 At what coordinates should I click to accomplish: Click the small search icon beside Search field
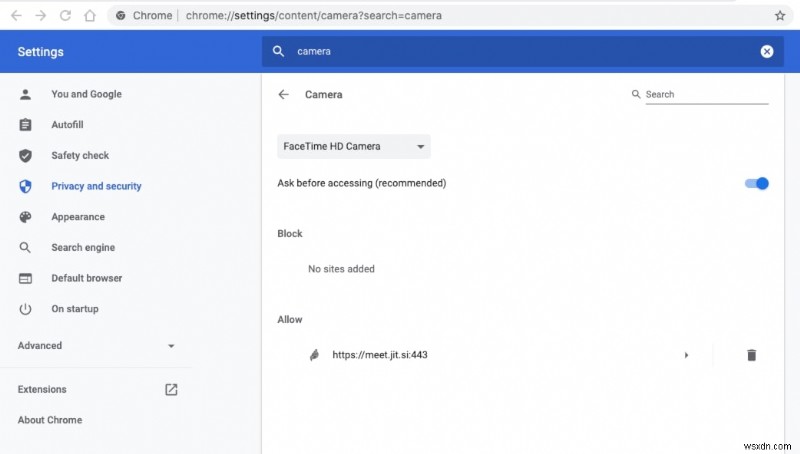click(636, 94)
